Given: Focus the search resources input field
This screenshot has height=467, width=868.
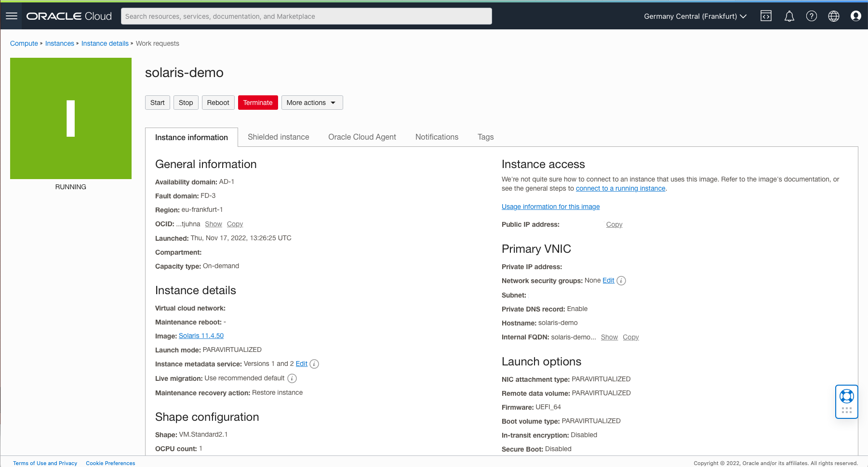Looking at the screenshot, I should point(307,16).
